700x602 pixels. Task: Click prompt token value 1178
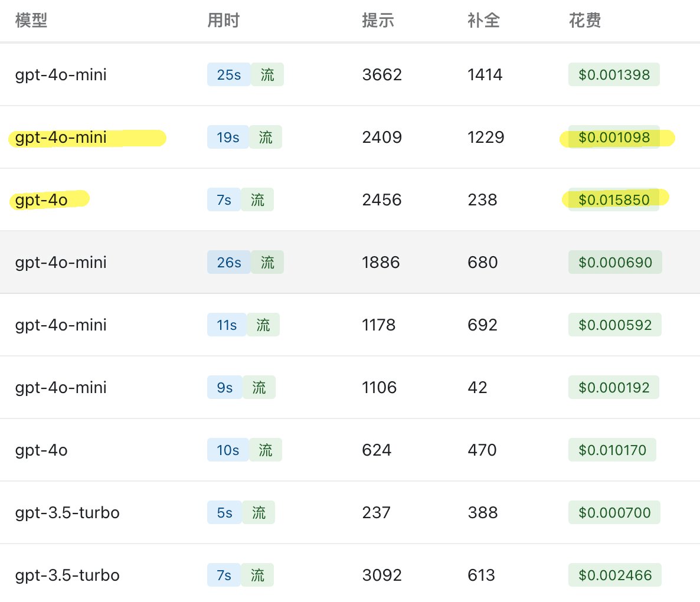[379, 325]
